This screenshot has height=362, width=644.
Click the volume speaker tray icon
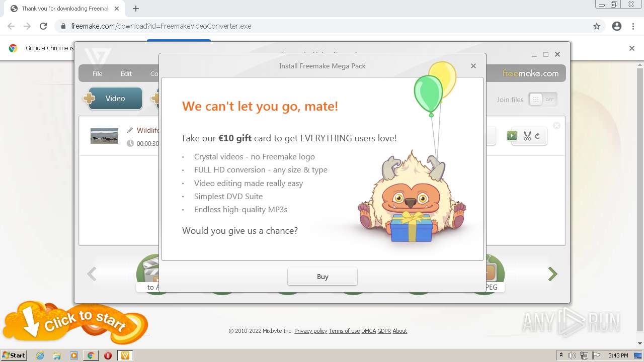pyautogui.click(x=572, y=355)
